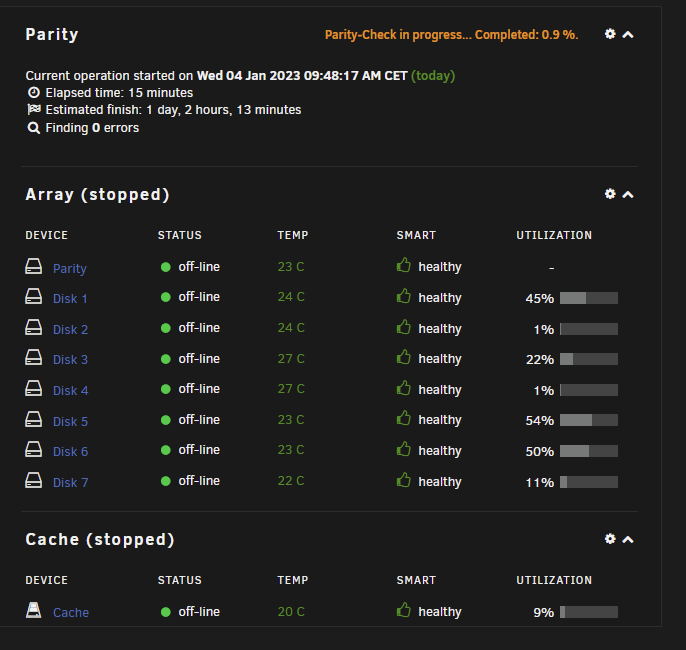
Task: Click the Cache SMART thumbs-up icon
Action: 403,610
